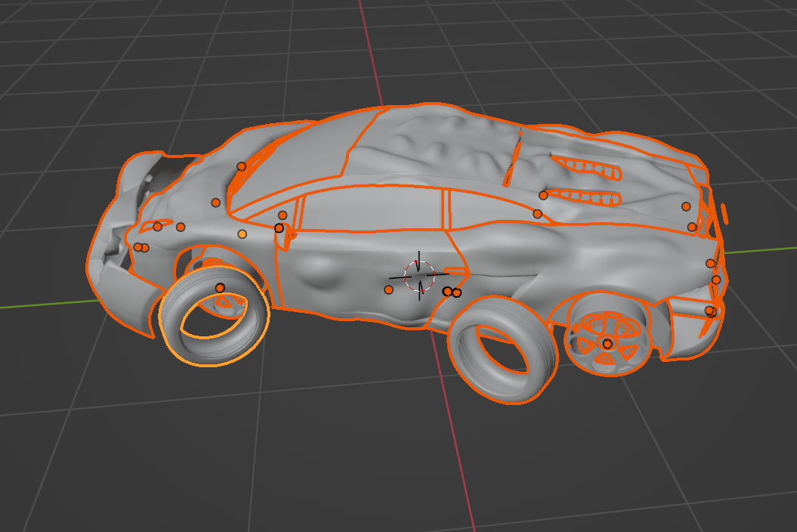Click the 3D cursor crosshair on the door
Image resolution: width=797 pixels, height=532 pixels.
(x=419, y=276)
